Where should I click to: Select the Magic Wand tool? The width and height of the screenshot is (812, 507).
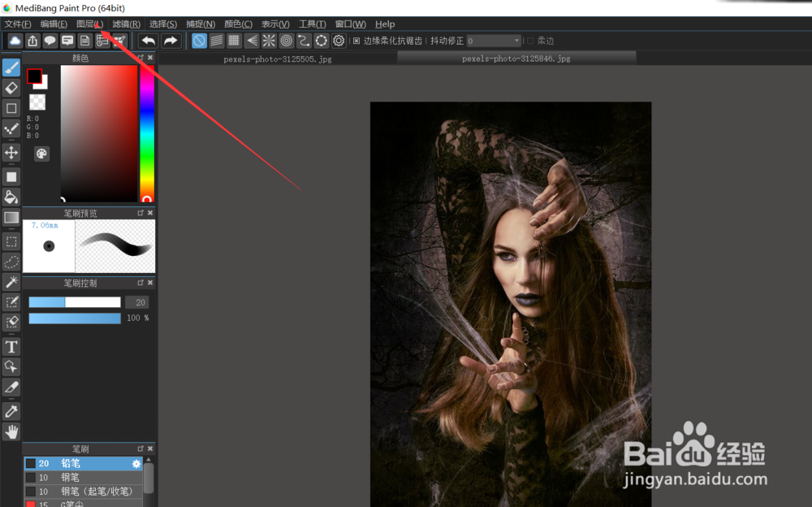coord(11,282)
